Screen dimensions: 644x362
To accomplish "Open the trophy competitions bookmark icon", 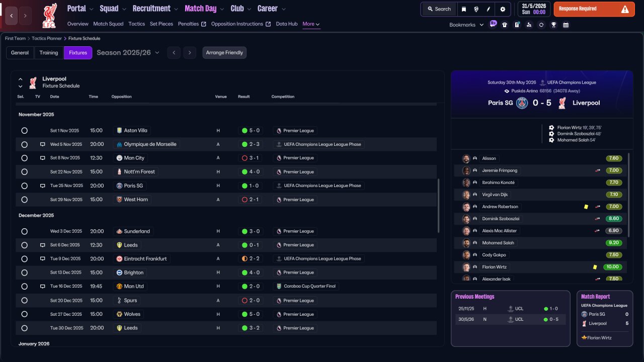I will pos(553,25).
